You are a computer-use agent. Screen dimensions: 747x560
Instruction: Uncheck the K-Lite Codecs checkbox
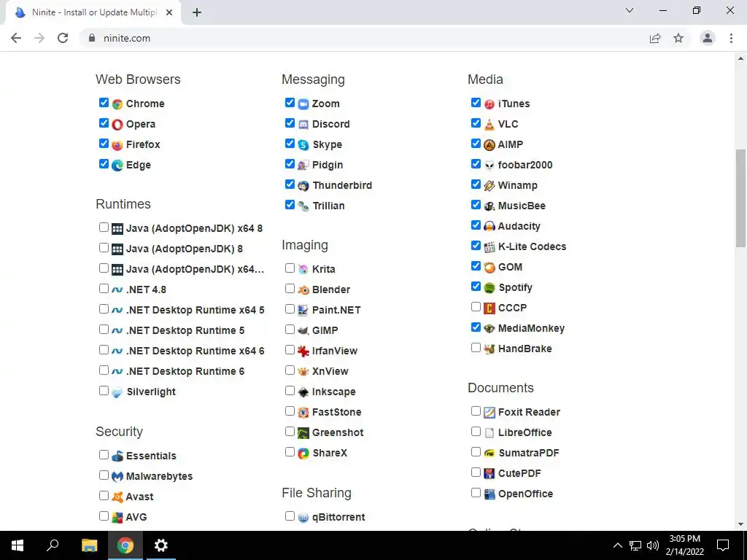pyautogui.click(x=476, y=246)
